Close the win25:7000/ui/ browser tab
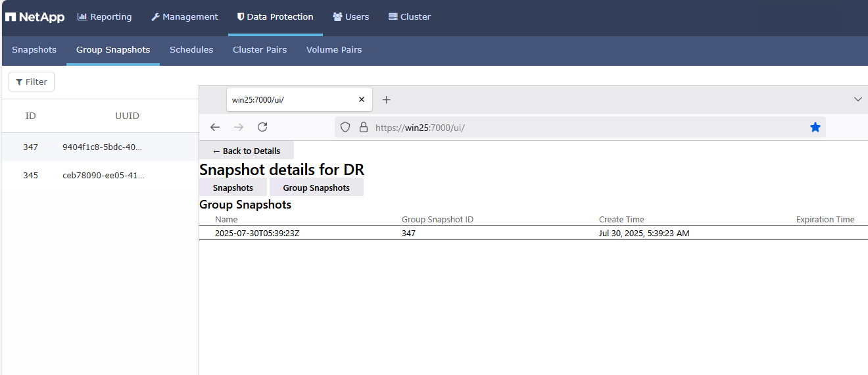This screenshot has width=868, height=375. point(361,99)
